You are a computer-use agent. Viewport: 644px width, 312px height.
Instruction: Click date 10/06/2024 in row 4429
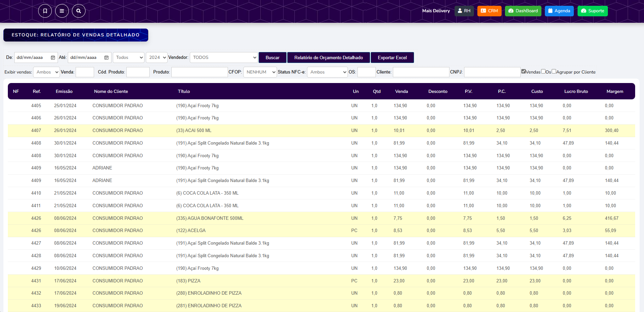(x=65, y=268)
